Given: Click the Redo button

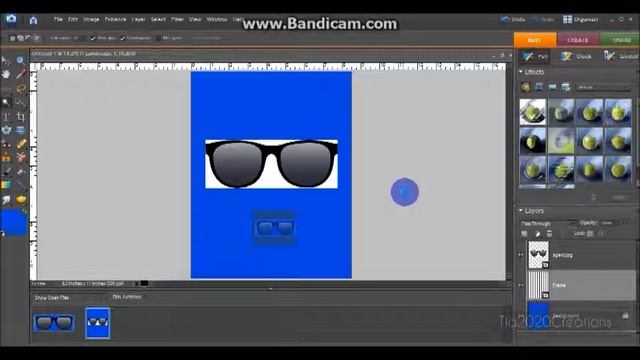Looking at the screenshot, I should coord(543,19).
